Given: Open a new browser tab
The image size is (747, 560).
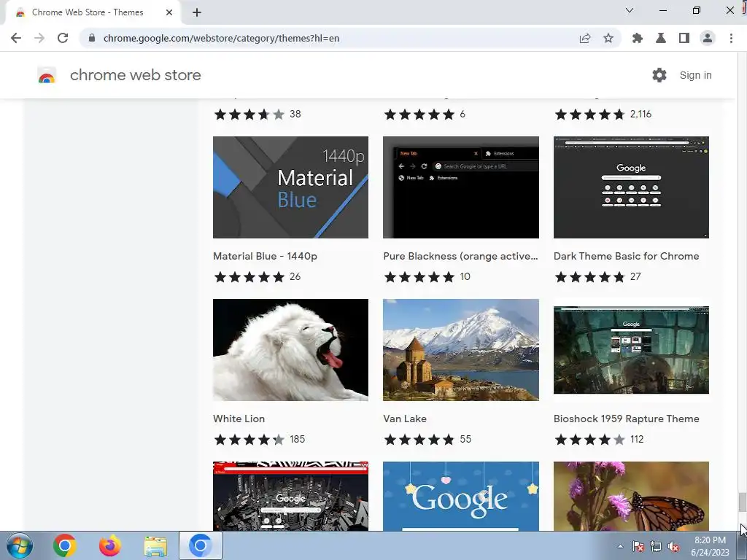Looking at the screenshot, I should click(197, 12).
